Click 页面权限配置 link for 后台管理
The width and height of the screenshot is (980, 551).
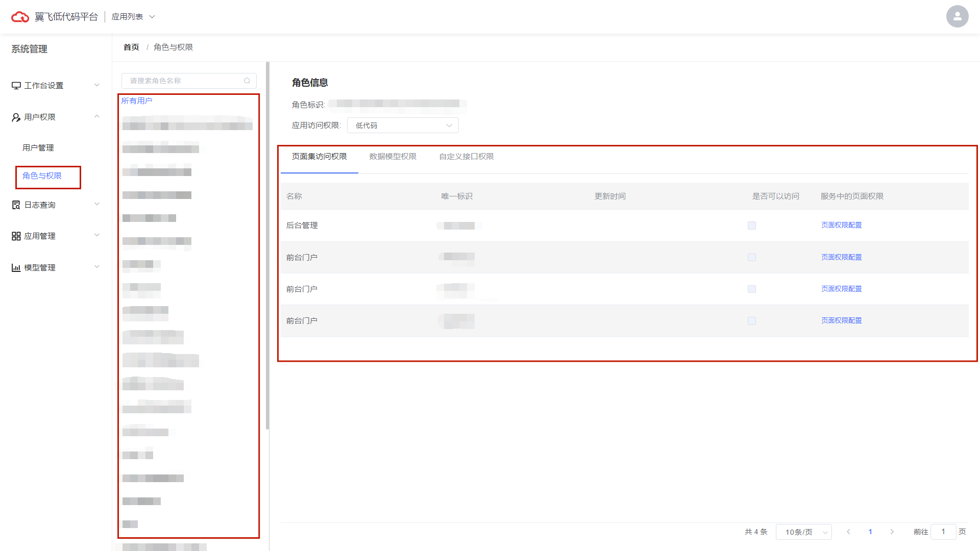pyautogui.click(x=841, y=225)
